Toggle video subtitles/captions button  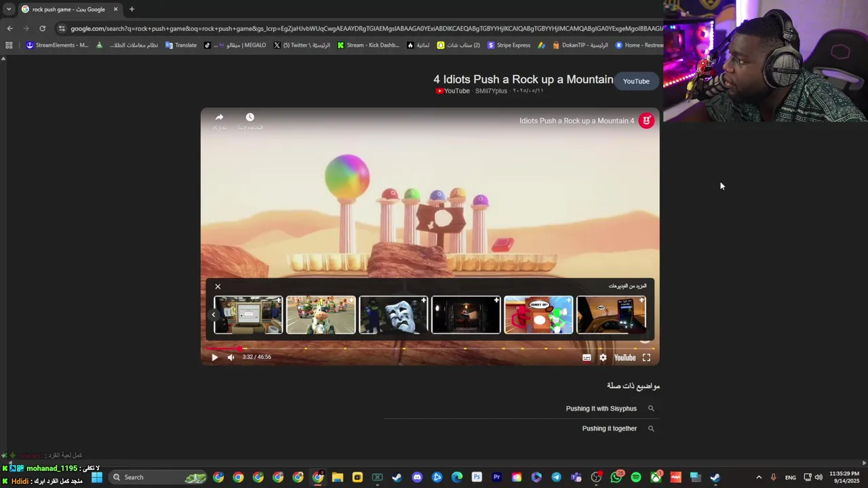[587, 357]
